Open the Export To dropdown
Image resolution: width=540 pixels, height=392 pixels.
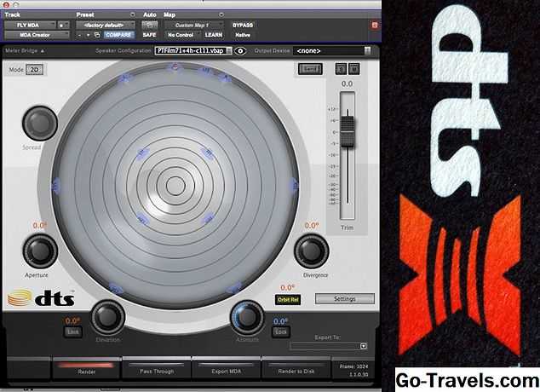[x=329, y=346]
